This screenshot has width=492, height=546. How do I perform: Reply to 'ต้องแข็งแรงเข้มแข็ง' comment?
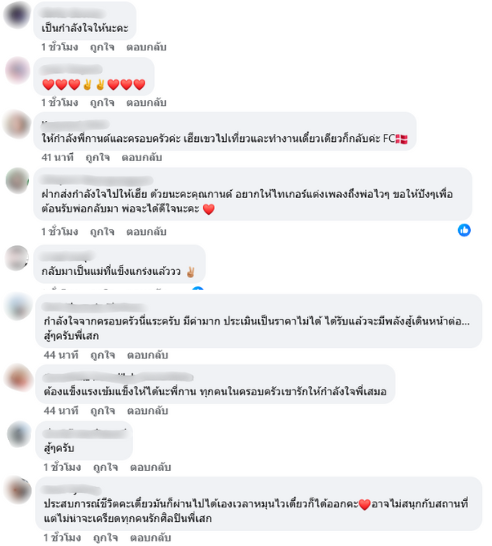(148, 411)
